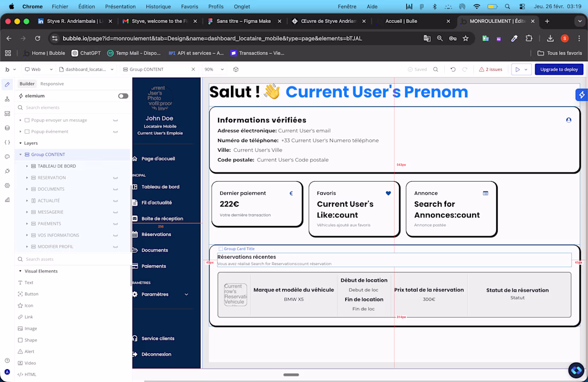Toggle the elemium switch
Image resolution: width=588 pixels, height=382 pixels.
click(123, 96)
